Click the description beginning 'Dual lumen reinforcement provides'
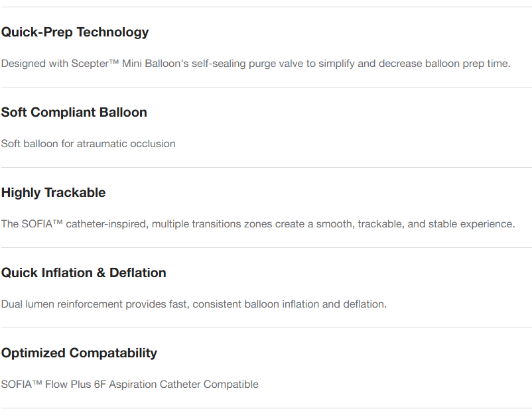The image size is (532, 419). (194, 304)
